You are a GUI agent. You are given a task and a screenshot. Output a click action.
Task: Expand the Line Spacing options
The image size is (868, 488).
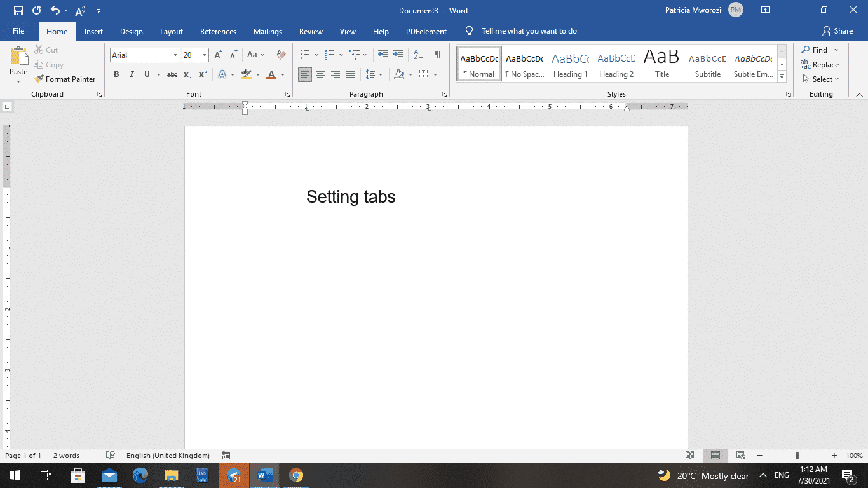pyautogui.click(x=380, y=74)
